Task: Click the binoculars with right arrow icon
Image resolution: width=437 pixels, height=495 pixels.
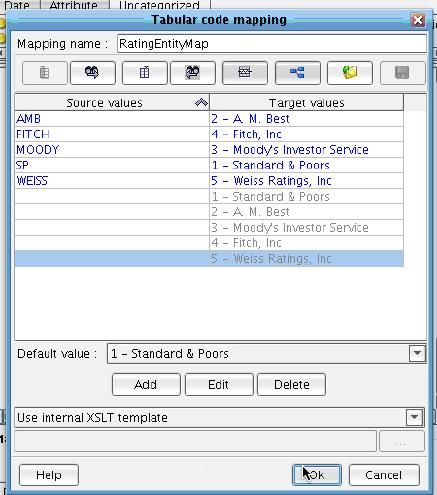Action: [x=93, y=73]
